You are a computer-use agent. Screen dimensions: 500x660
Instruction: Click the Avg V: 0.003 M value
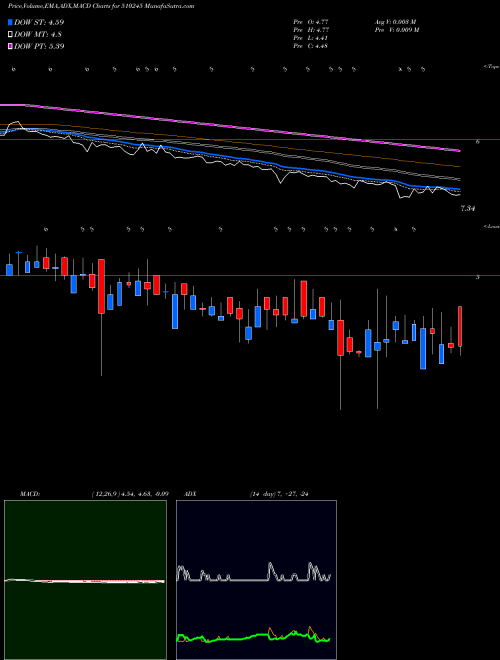pyautogui.click(x=395, y=22)
